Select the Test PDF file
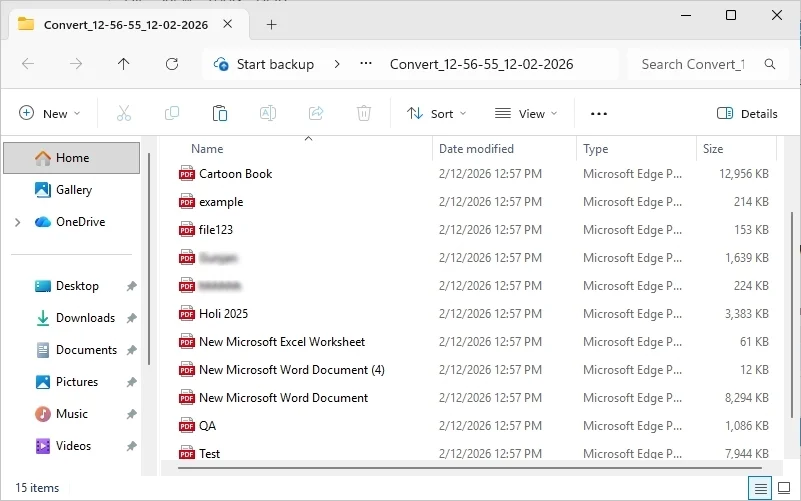This screenshot has width=801, height=501. [209, 454]
